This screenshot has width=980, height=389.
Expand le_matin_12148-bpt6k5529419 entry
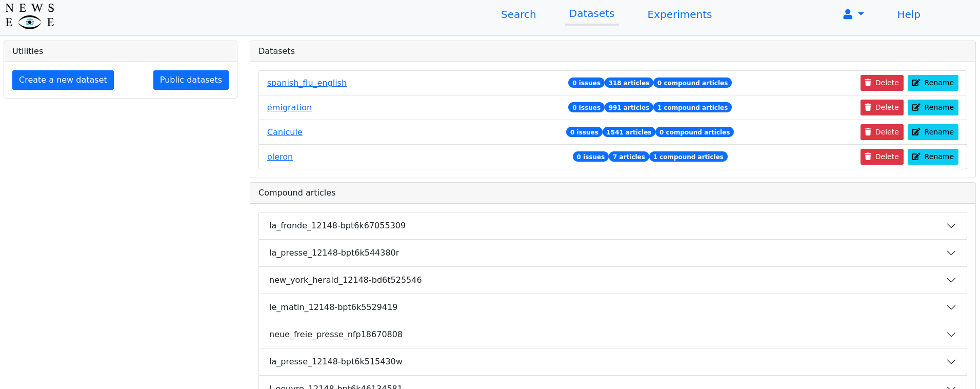[613, 307]
